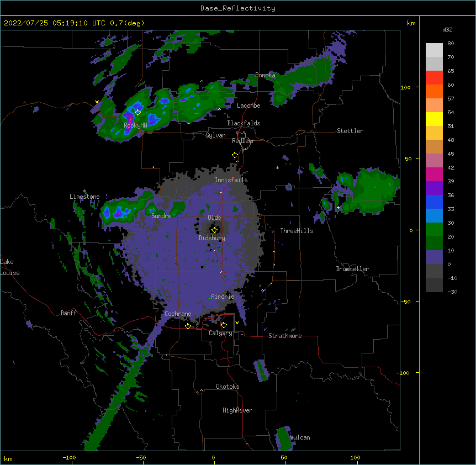Image resolution: width=476 pixels, height=465 pixels.
Task: Select the magenta 39 dBZ legend color
Action: [434, 174]
